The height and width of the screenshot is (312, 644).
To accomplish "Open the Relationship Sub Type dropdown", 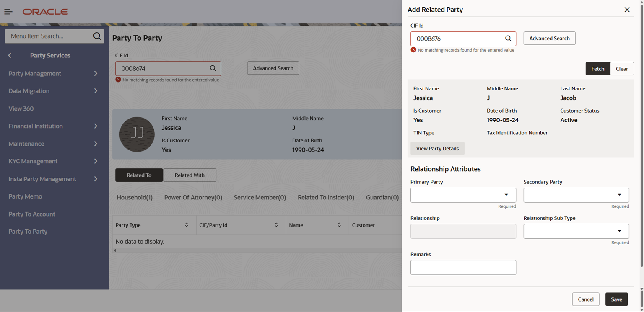I will [x=619, y=231].
